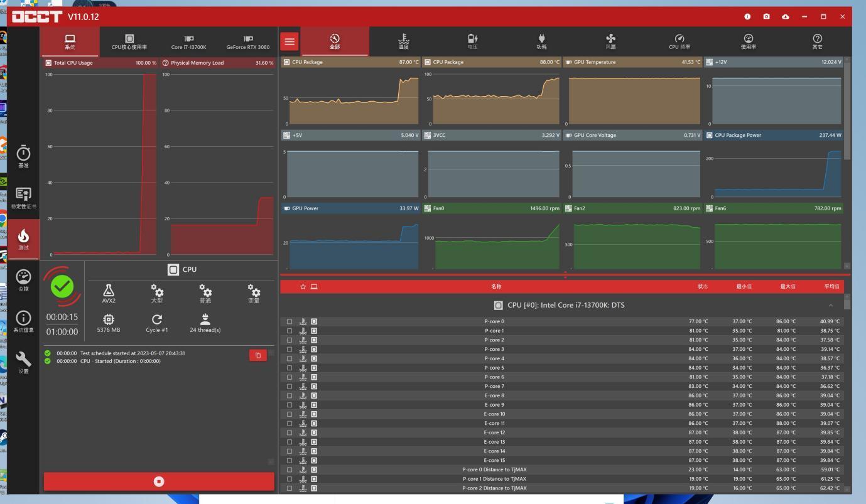
Task: Copy the test log with the red button
Action: pyautogui.click(x=258, y=355)
